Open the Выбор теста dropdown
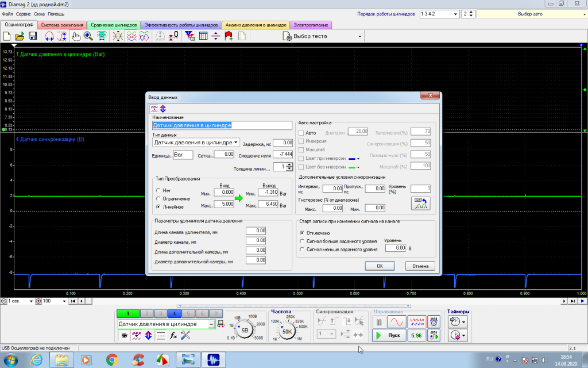Screen dimensions: 588x368 pos(323,36)
